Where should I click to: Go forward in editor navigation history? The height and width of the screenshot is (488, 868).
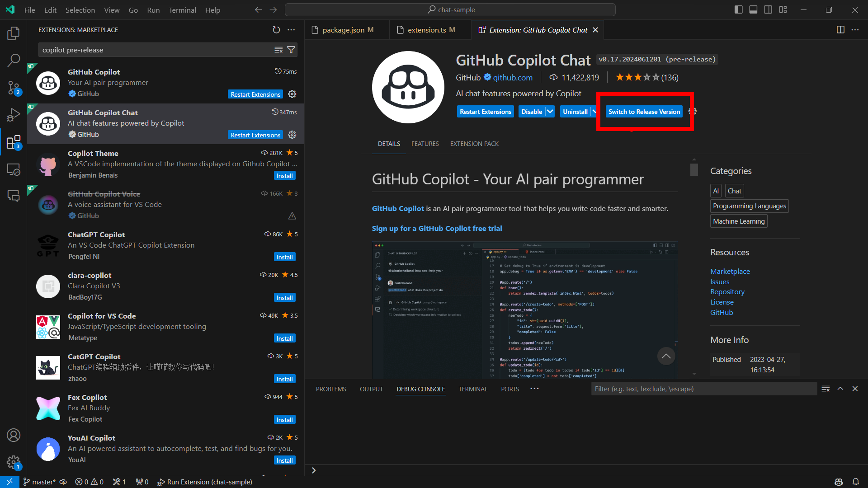click(273, 9)
